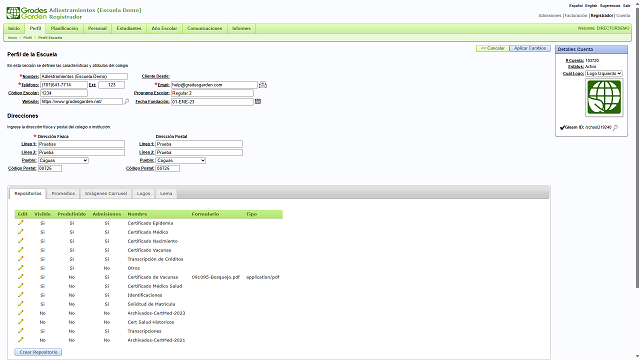640x360 pixels.
Task: Edit the Identificaciones repository row
Action: 20,295
